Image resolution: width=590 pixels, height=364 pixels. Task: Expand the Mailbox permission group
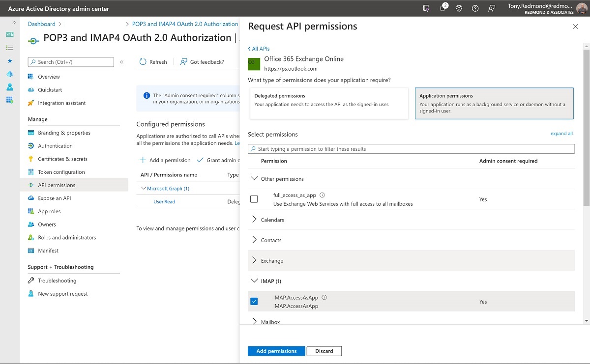pos(254,322)
